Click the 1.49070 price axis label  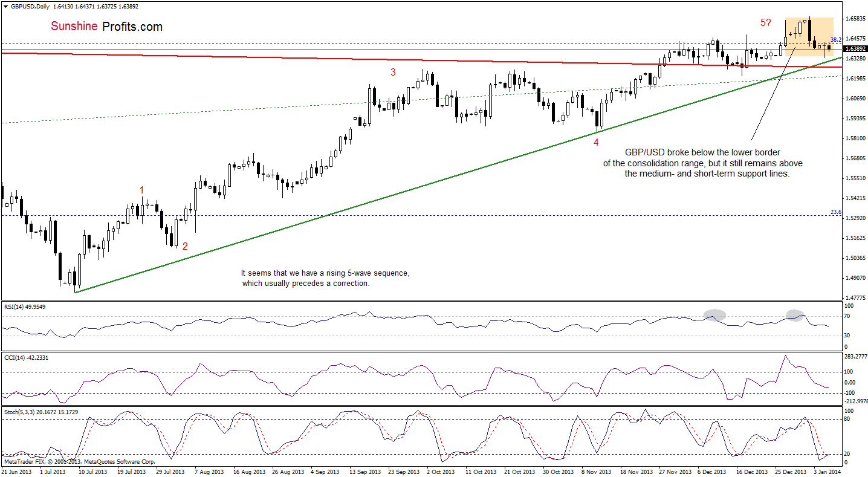[855, 278]
